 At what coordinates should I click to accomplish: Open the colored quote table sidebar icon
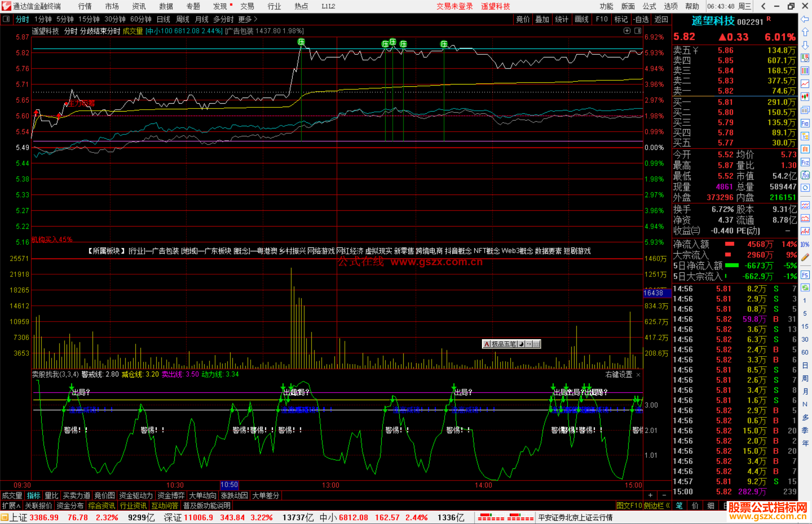805,71
